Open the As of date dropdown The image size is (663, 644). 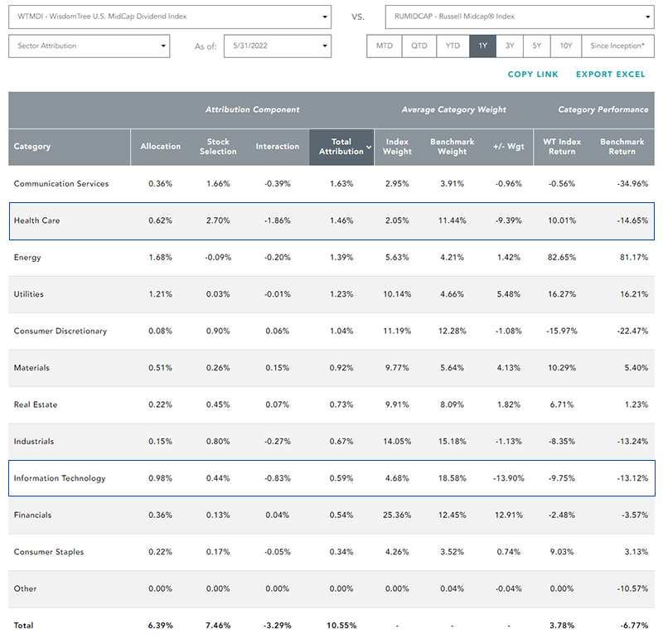pos(278,46)
